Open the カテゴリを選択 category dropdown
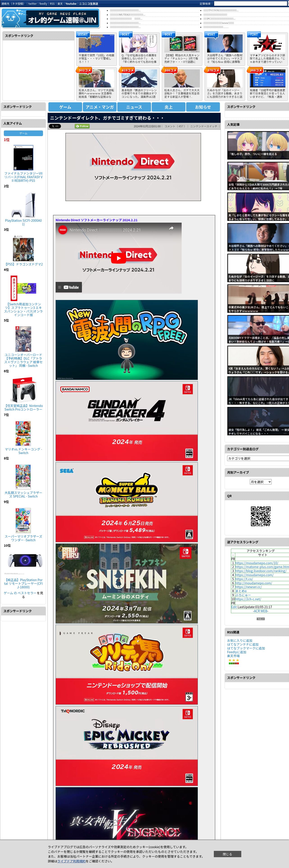 258,458
